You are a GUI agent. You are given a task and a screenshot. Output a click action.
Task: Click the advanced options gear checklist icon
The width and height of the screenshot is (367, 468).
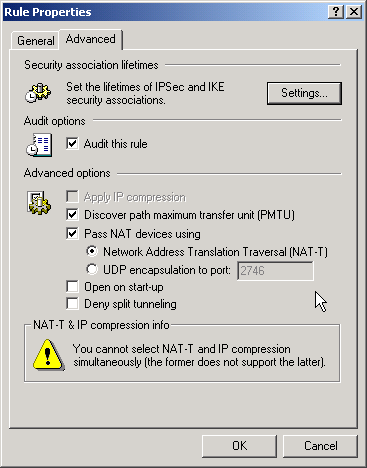[x=39, y=203]
